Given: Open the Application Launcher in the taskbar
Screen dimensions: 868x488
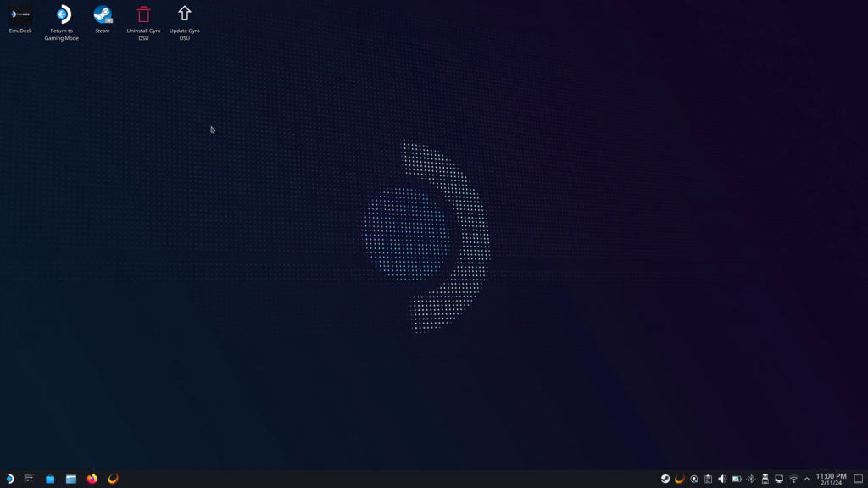Looking at the screenshot, I should point(9,479).
